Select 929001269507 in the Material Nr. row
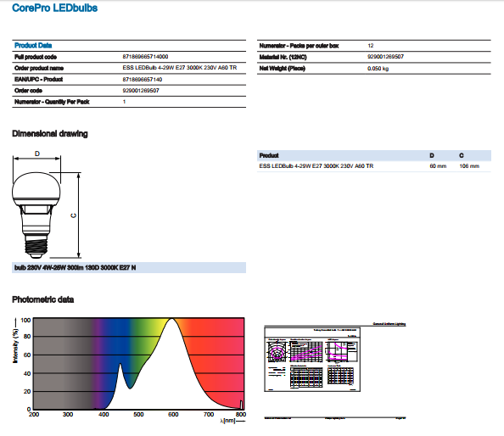This screenshot has width=504, height=436. pyautogui.click(x=385, y=57)
